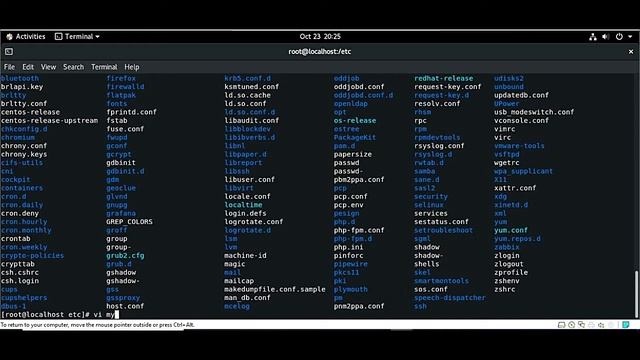The width and height of the screenshot is (640, 360).
Task: Expand the system menu arrow
Action: pyautogui.click(x=630, y=37)
